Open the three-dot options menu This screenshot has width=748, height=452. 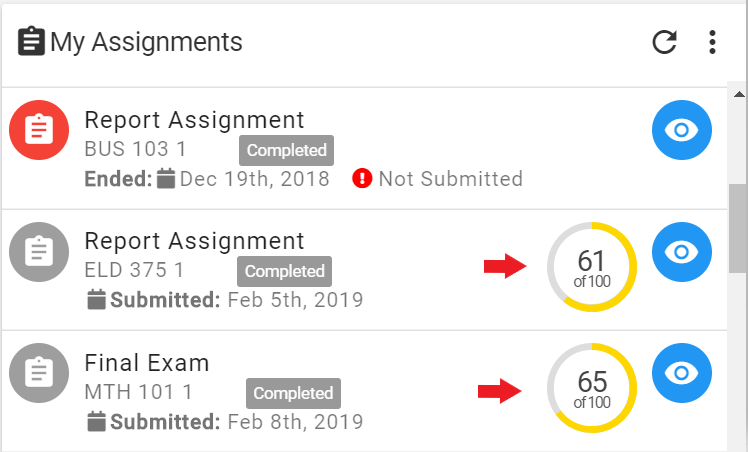tap(712, 42)
